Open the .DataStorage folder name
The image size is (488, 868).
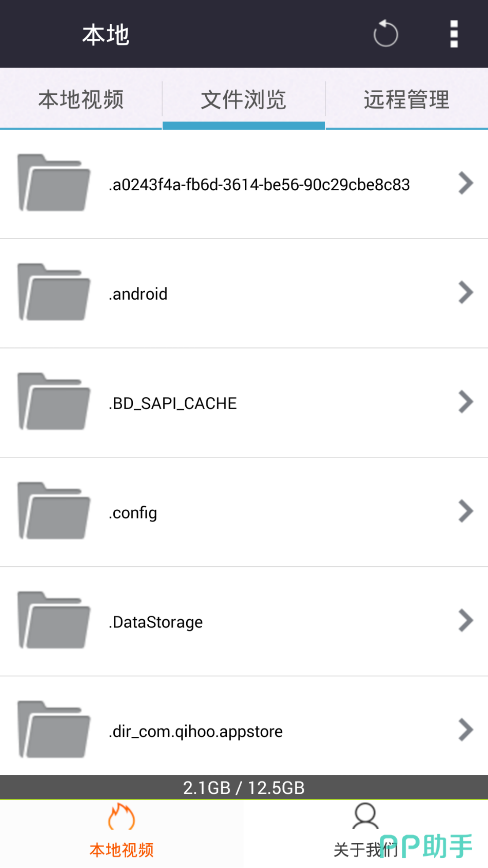point(156,622)
